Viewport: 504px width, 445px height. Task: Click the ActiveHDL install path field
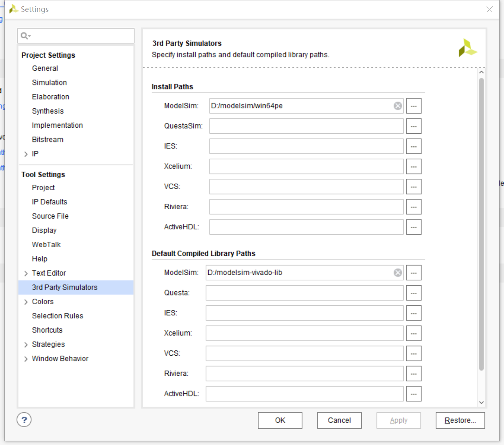pyautogui.click(x=306, y=227)
